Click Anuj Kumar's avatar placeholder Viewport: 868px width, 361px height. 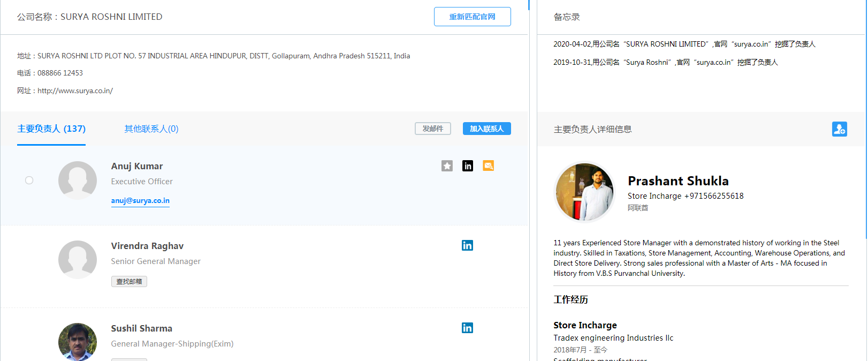78,180
